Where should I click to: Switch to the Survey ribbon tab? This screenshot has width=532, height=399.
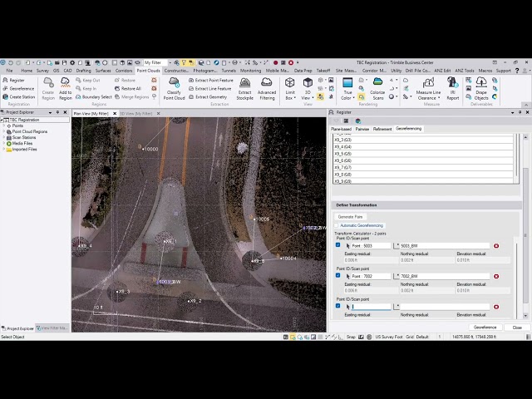(42, 71)
